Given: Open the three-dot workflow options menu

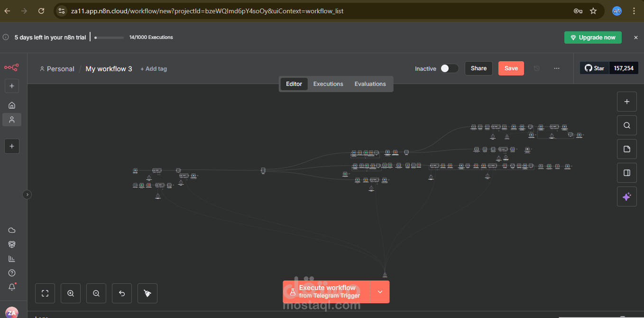Looking at the screenshot, I should [557, 68].
